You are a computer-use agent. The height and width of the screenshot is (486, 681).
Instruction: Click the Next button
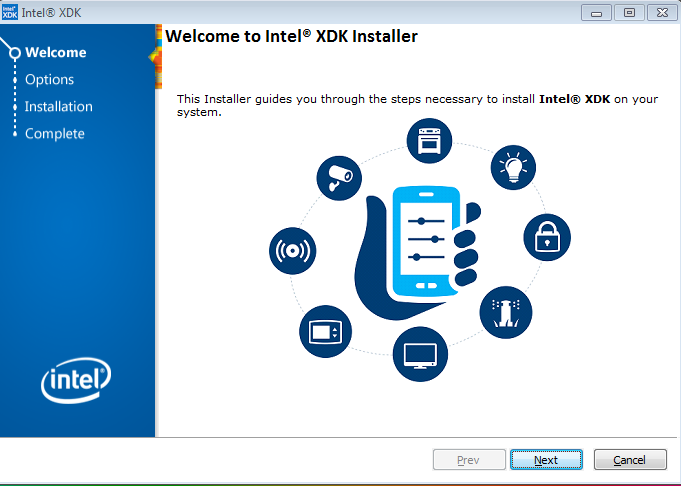point(546,460)
